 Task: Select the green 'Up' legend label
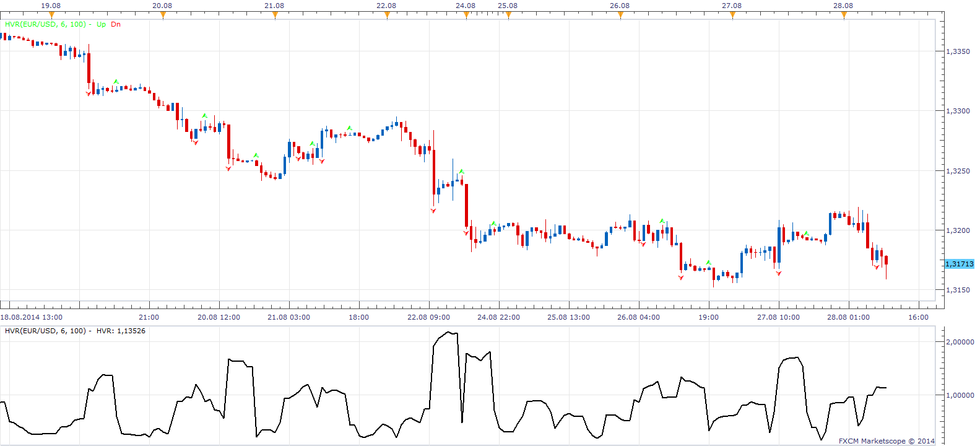coord(101,25)
